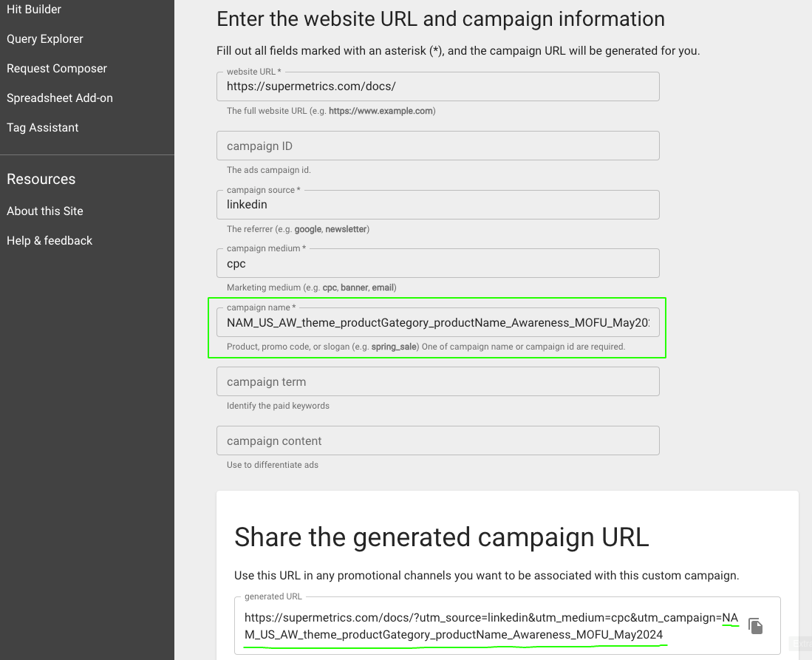The image size is (812, 660).
Task: Click the 'Share the generated campaign URL' heading
Action: [x=441, y=537]
